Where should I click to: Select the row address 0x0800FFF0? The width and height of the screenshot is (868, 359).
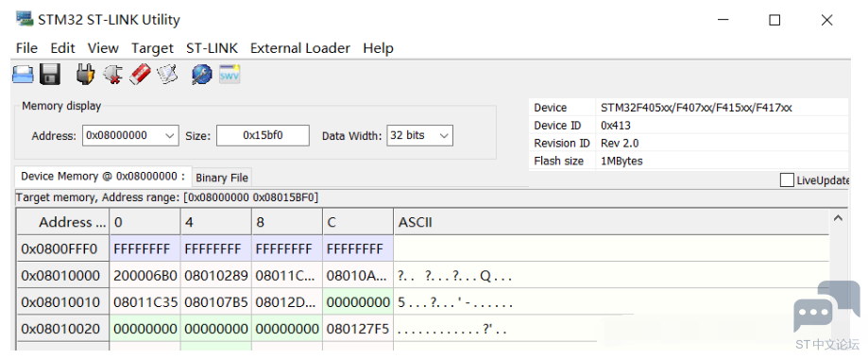pos(62,248)
